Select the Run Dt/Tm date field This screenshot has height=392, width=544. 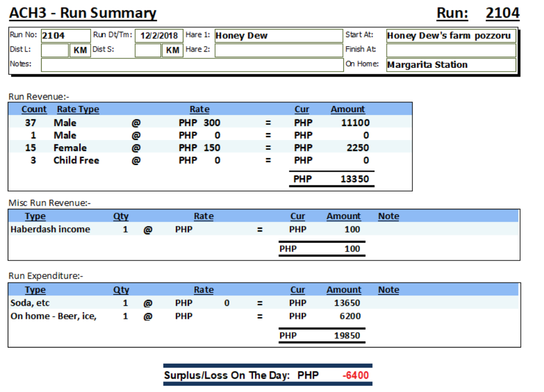coord(159,36)
